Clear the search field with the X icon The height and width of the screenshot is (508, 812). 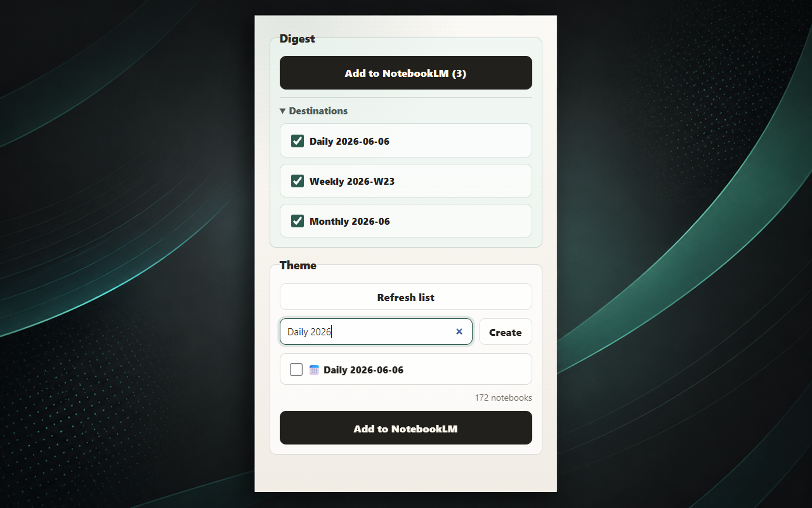pyautogui.click(x=459, y=331)
